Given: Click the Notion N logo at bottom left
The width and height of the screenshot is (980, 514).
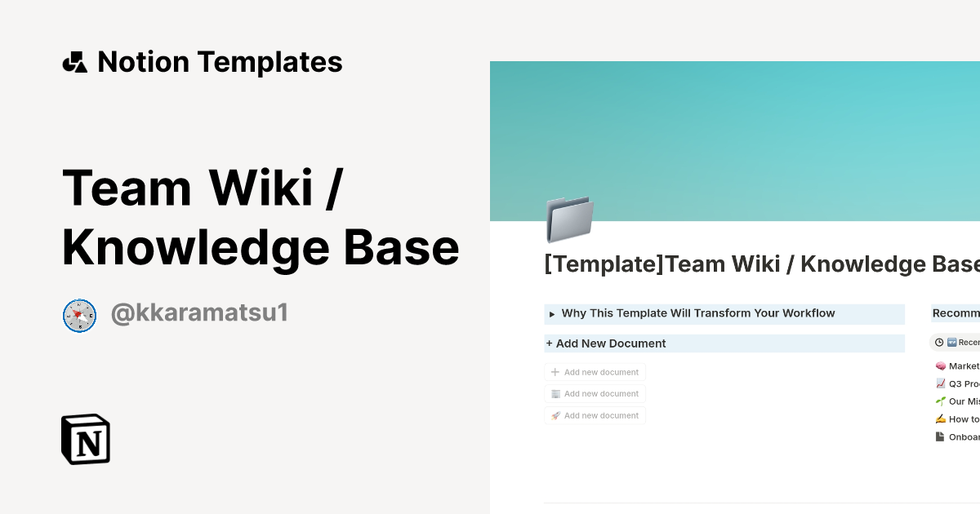Looking at the screenshot, I should [86, 440].
